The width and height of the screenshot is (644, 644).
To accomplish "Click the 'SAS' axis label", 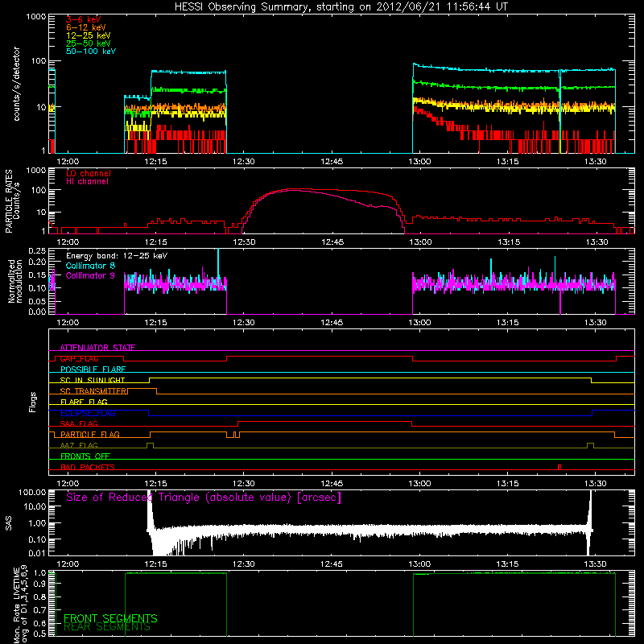I will (9, 522).
